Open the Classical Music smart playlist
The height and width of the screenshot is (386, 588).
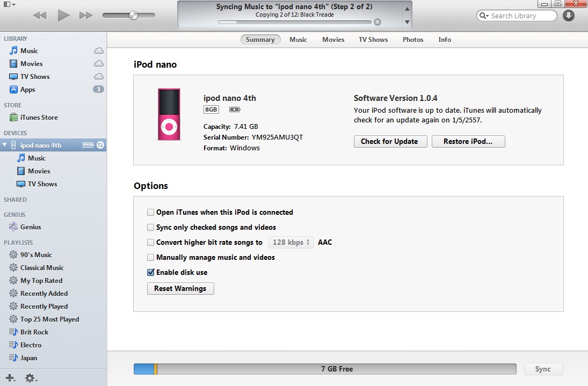42,267
